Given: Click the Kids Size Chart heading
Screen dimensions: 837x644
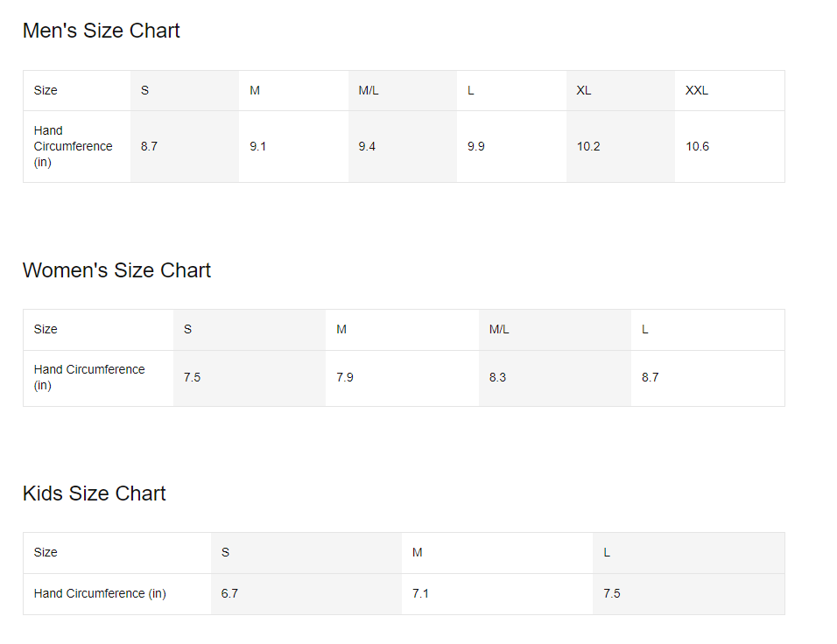Looking at the screenshot, I should coord(94,493).
